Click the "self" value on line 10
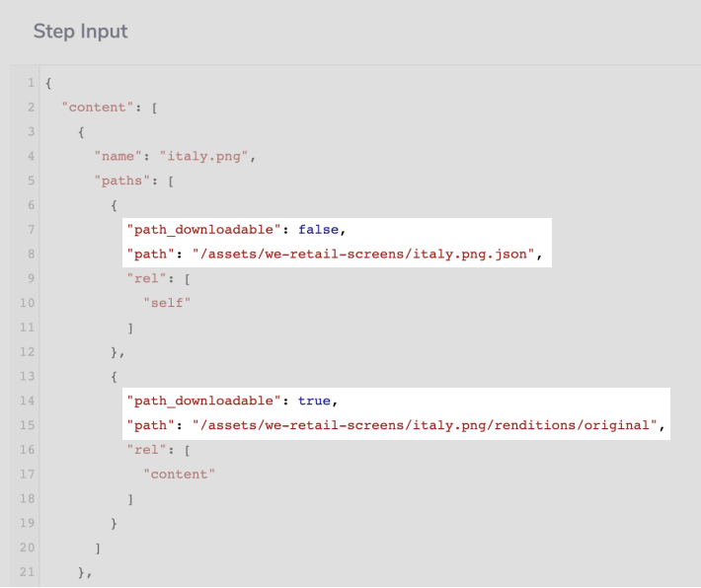The height and width of the screenshot is (588, 701). click(x=168, y=302)
